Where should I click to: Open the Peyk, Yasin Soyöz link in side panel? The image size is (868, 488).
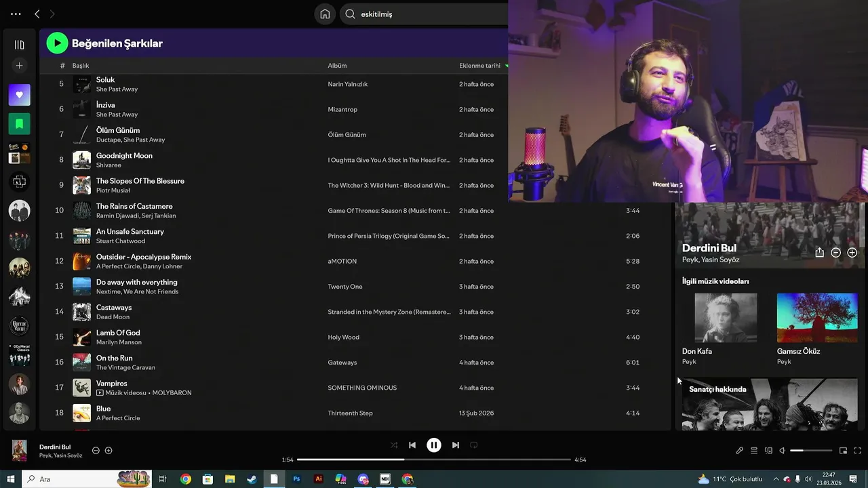711,260
